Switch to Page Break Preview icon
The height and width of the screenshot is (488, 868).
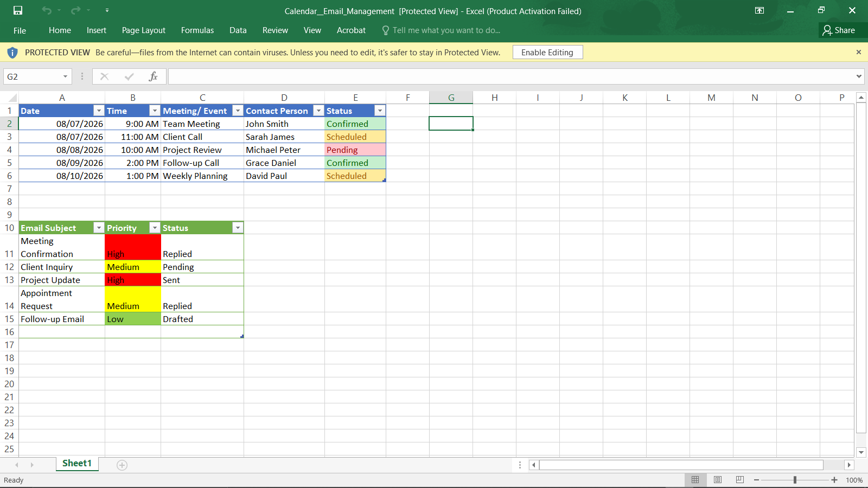click(739, 480)
